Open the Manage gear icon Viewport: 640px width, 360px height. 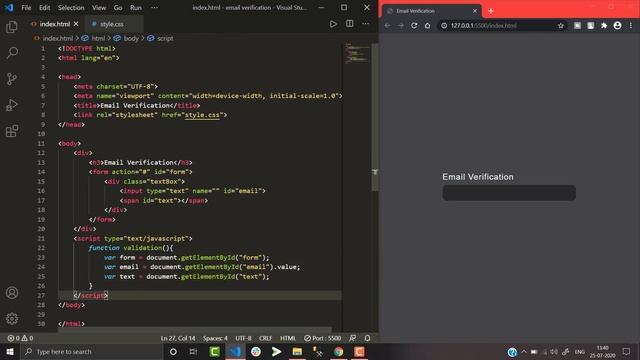[x=12, y=318]
